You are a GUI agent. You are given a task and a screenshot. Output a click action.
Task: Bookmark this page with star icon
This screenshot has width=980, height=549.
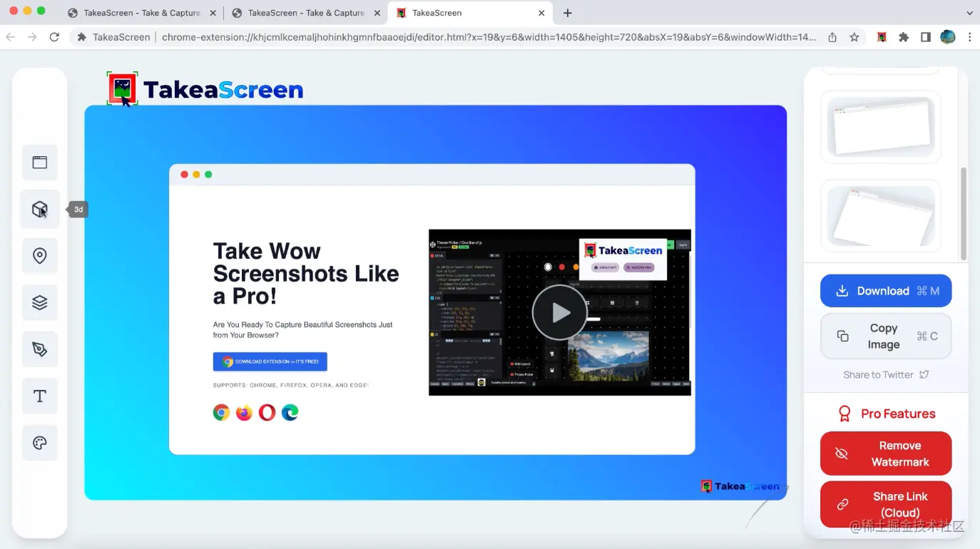[854, 37]
